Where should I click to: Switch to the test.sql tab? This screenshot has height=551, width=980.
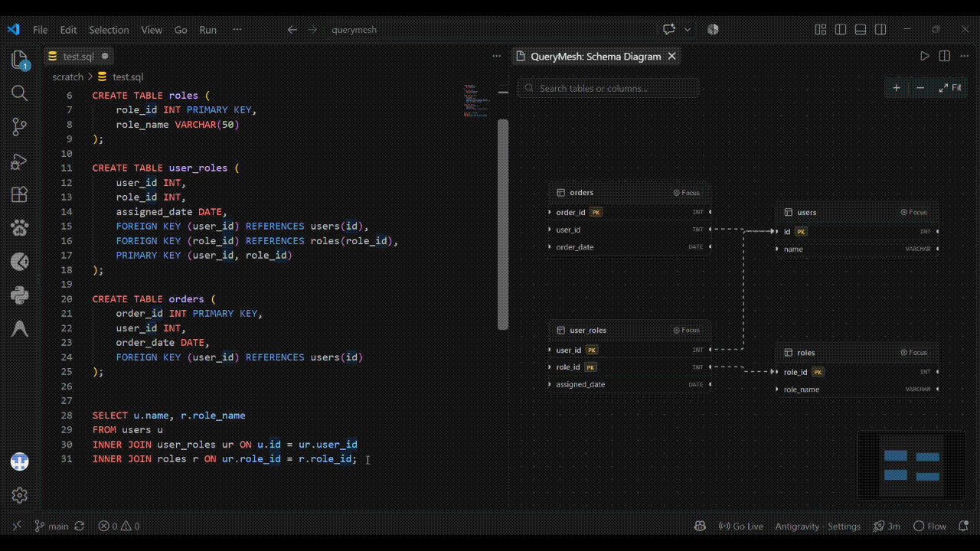click(79, 56)
